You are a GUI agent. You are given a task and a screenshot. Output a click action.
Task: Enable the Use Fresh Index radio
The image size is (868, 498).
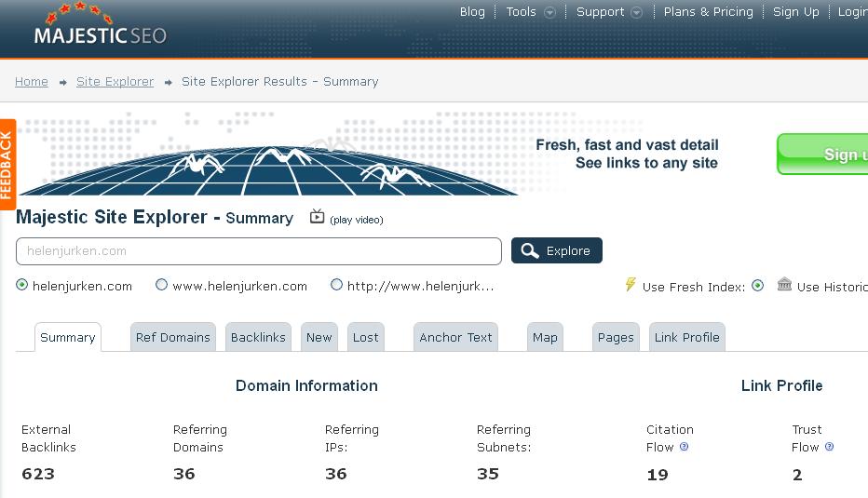pyautogui.click(x=758, y=286)
